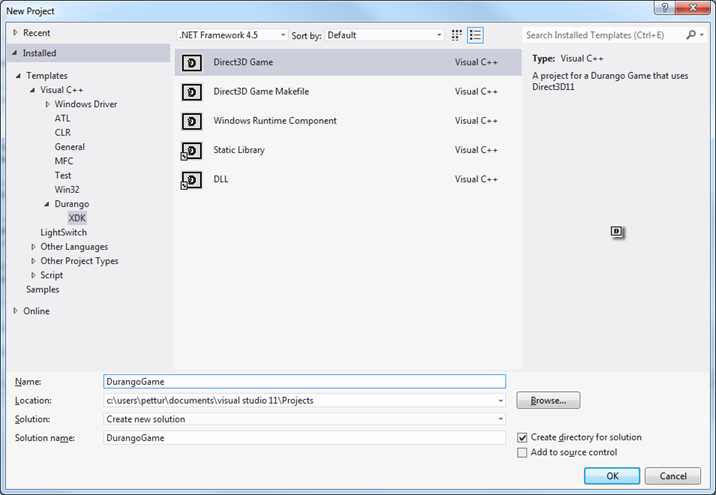Expand the Windows Driver node
Image resolution: width=716 pixels, height=495 pixels.
point(47,104)
